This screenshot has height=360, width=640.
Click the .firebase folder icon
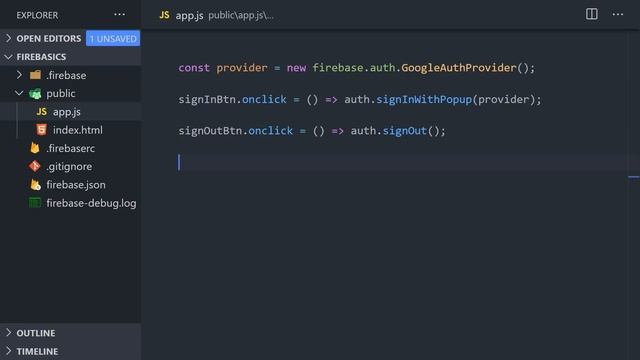[x=36, y=75]
